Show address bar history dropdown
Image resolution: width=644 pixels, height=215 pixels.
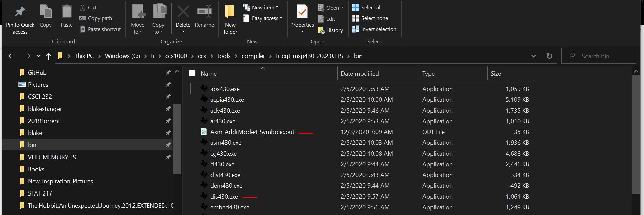coord(533,56)
